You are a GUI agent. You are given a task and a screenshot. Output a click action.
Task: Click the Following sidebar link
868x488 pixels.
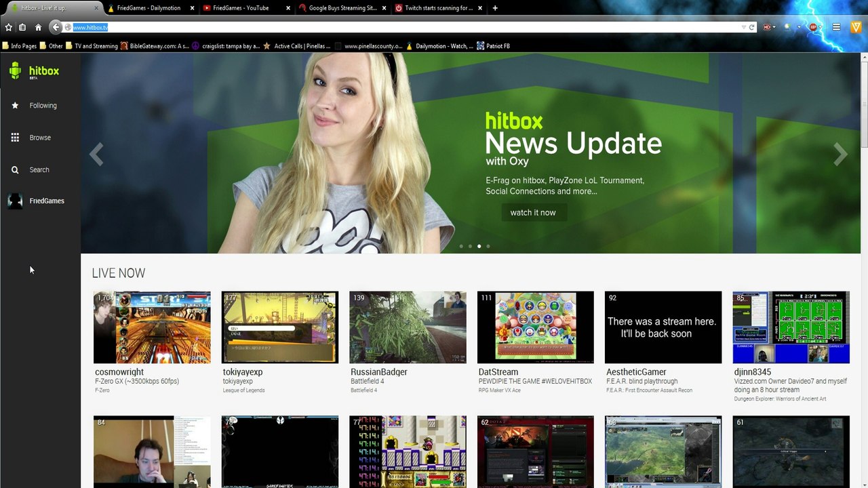point(43,106)
